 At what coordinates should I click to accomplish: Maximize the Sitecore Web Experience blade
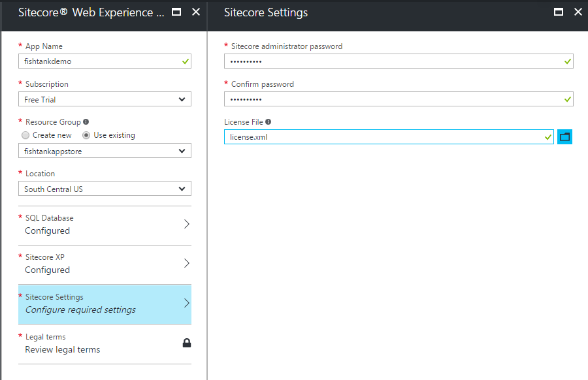click(x=176, y=12)
